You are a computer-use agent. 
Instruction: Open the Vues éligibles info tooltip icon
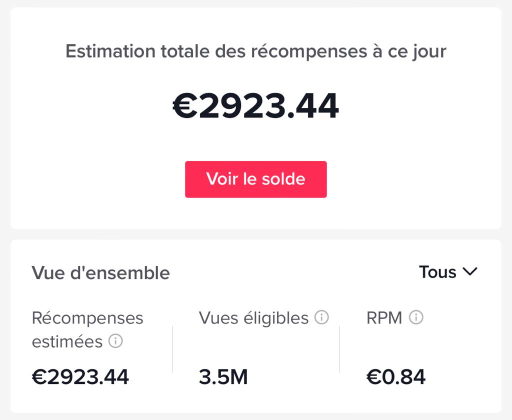[x=321, y=317]
